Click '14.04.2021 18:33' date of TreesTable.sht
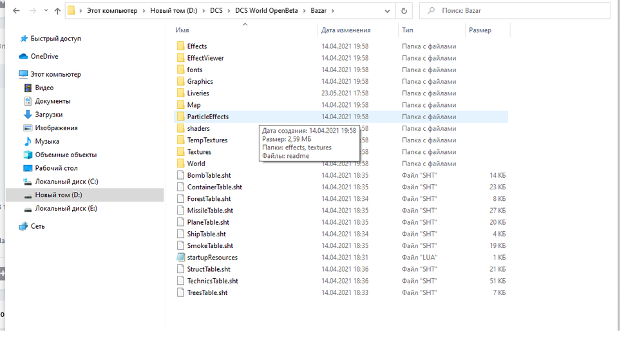 (x=345, y=292)
